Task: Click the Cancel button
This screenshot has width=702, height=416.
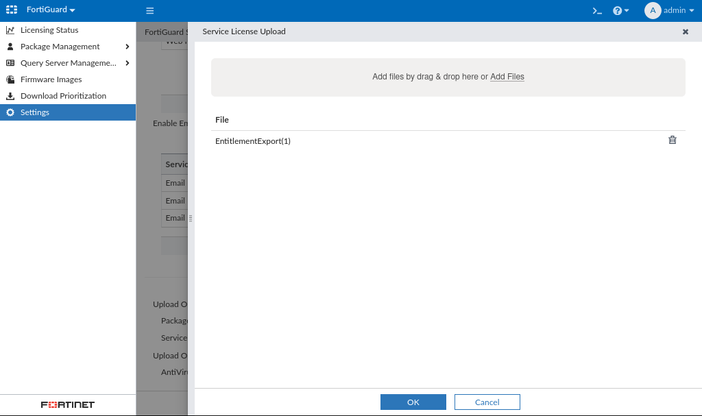Action: [x=487, y=402]
